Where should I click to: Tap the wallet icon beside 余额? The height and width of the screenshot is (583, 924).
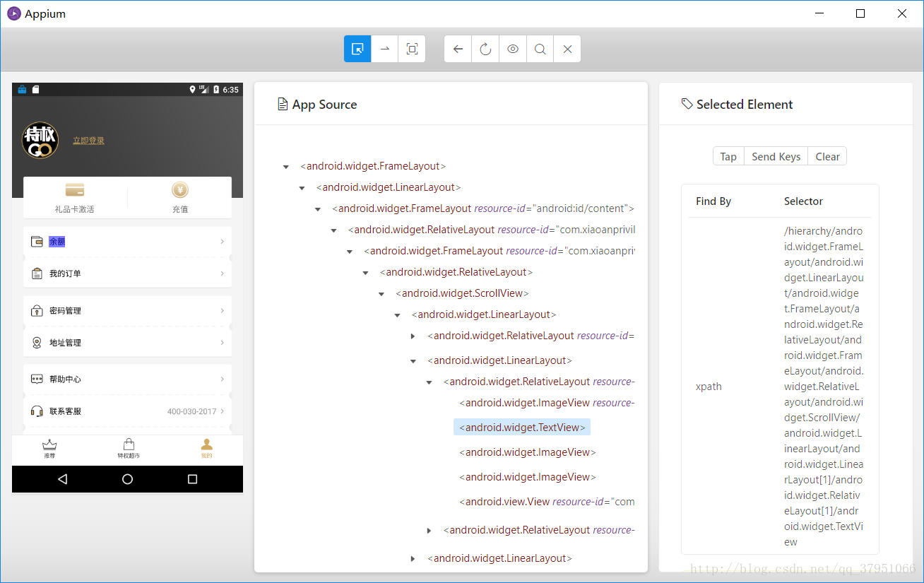point(37,242)
